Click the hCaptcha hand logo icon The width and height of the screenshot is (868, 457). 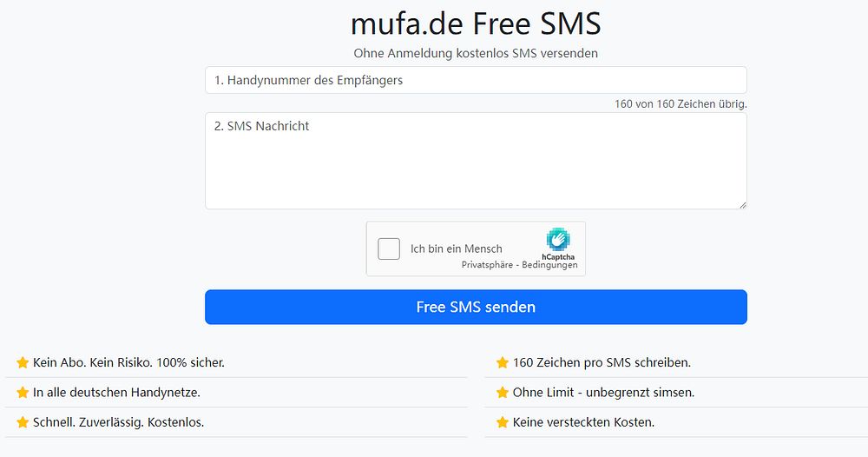coord(558,239)
